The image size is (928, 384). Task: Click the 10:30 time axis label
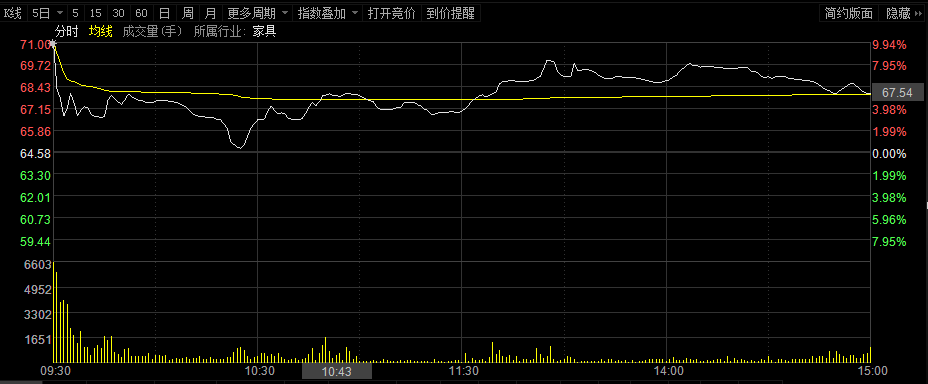259,371
